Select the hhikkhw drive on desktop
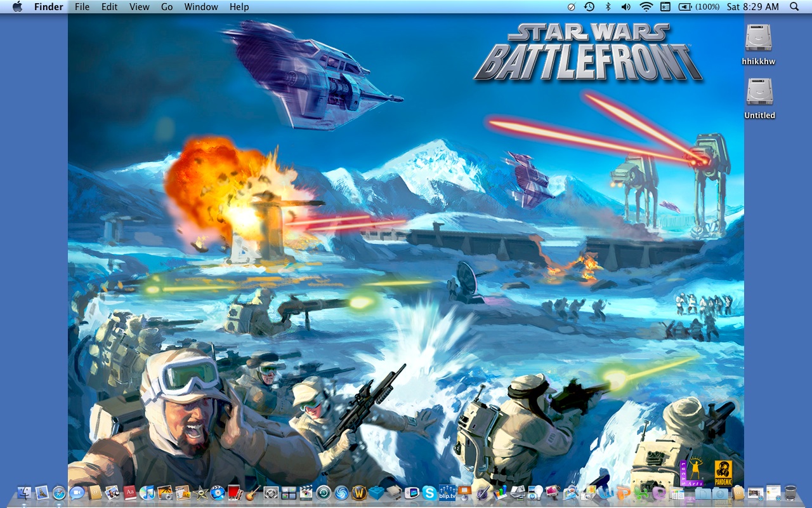Viewport: 812px width, 508px height. [x=759, y=44]
